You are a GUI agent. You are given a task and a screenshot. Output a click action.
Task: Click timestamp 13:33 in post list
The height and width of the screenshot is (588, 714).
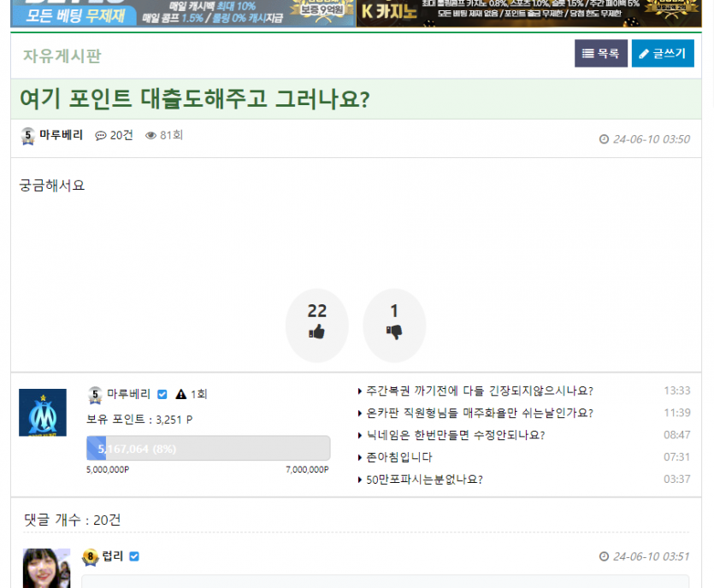coord(676,391)
